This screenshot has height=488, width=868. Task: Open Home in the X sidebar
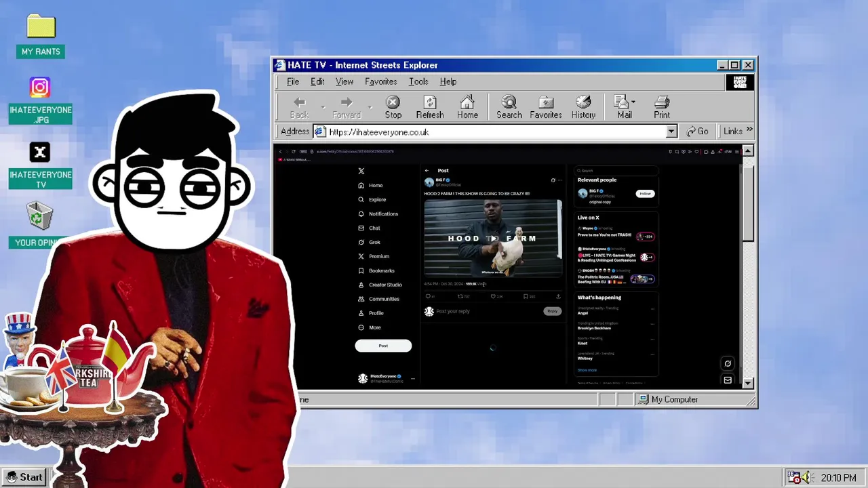370,185
